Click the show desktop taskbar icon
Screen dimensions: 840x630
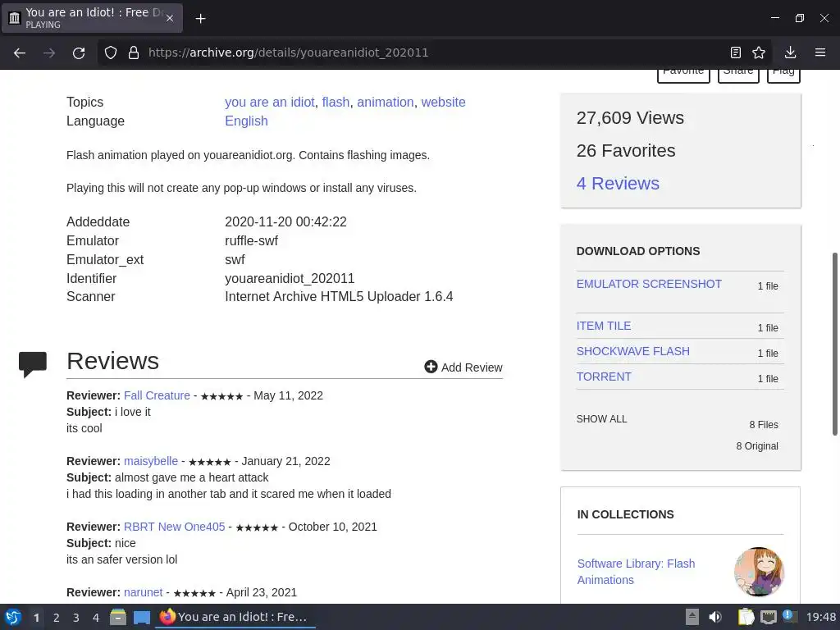point(141,617)
